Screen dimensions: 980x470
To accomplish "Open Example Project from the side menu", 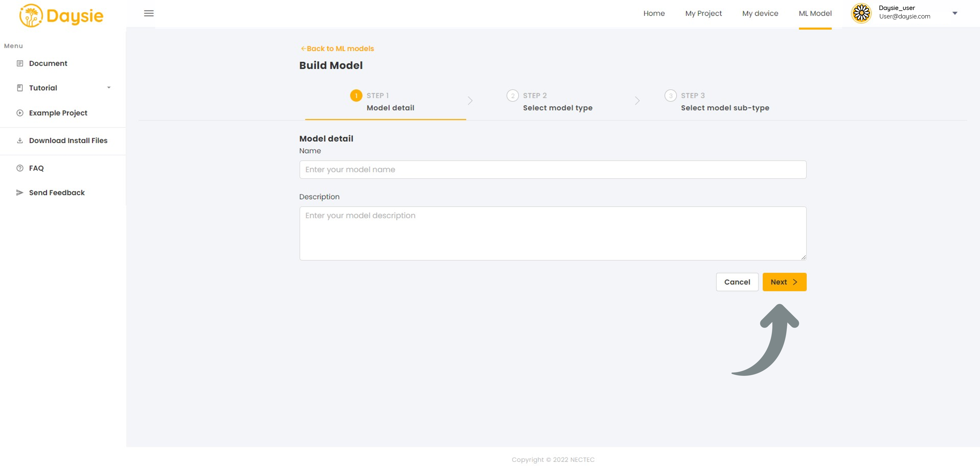I will pos(58,113).
